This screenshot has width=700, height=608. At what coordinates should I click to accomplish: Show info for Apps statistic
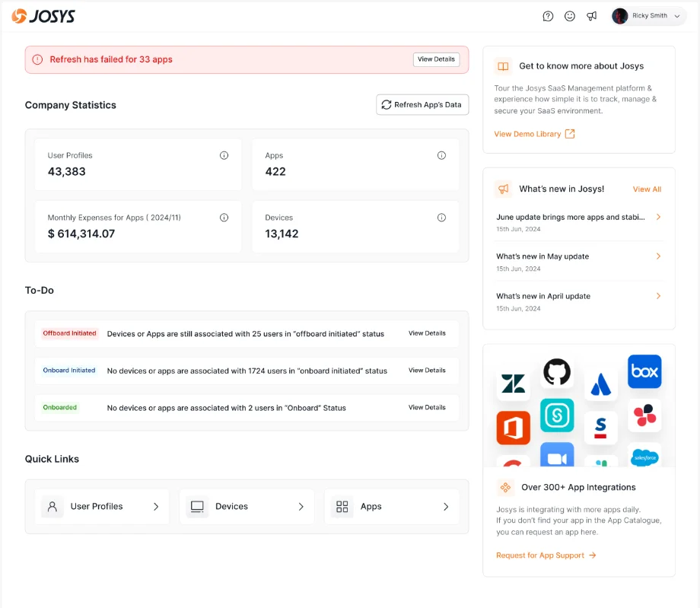click(441, 155)
